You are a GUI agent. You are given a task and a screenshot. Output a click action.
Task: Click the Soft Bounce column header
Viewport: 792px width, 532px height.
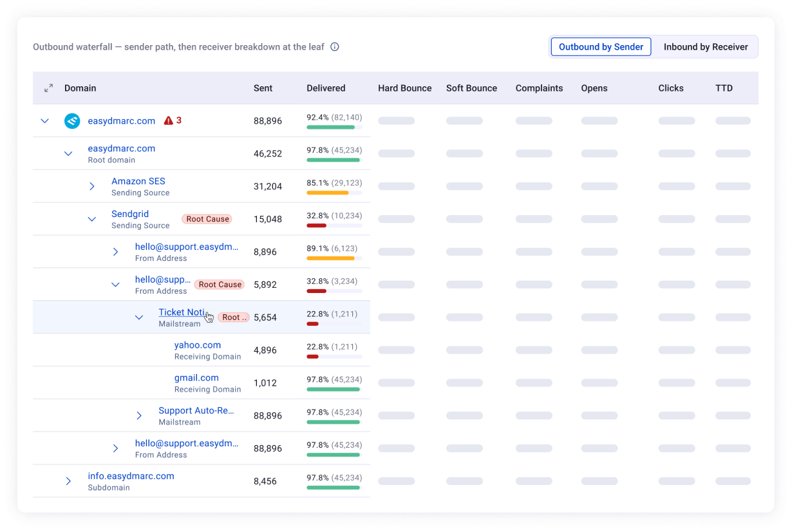(x=471, y=88)
